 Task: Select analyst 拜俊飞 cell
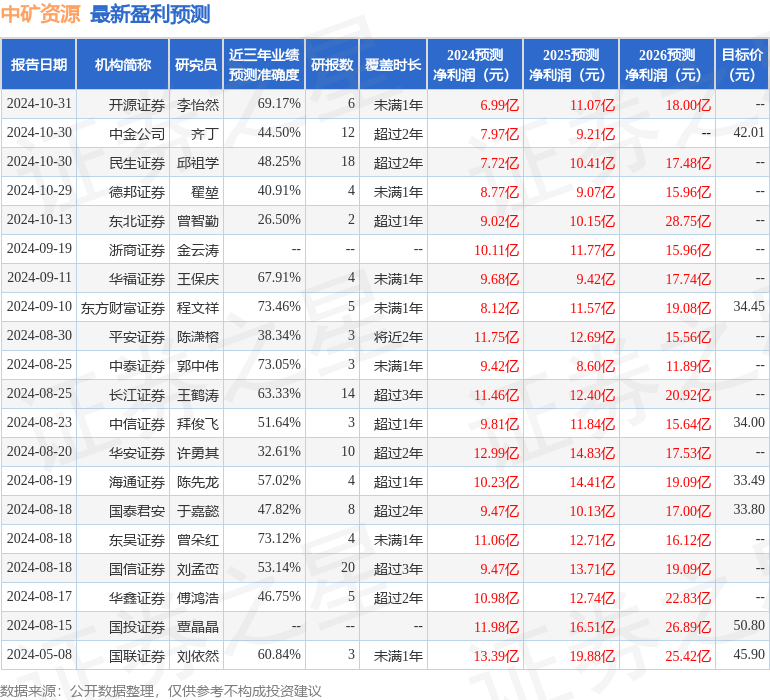point(198,424)
